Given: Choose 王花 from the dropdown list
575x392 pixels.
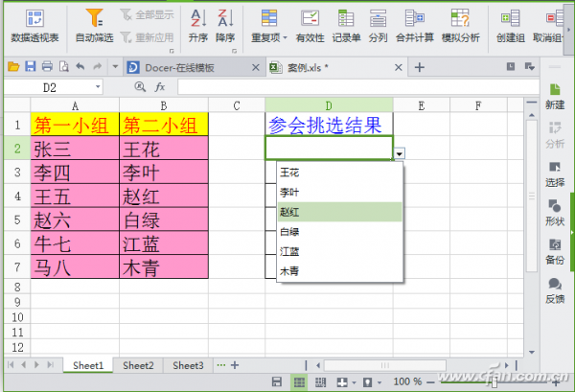Looking at the screenshot, I should [339, 173].
